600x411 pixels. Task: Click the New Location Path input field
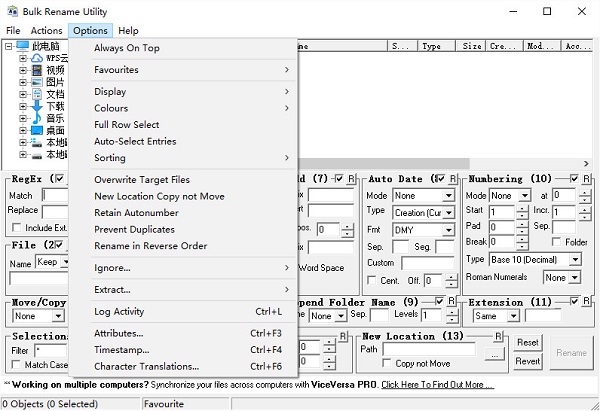tap(430, 349)
